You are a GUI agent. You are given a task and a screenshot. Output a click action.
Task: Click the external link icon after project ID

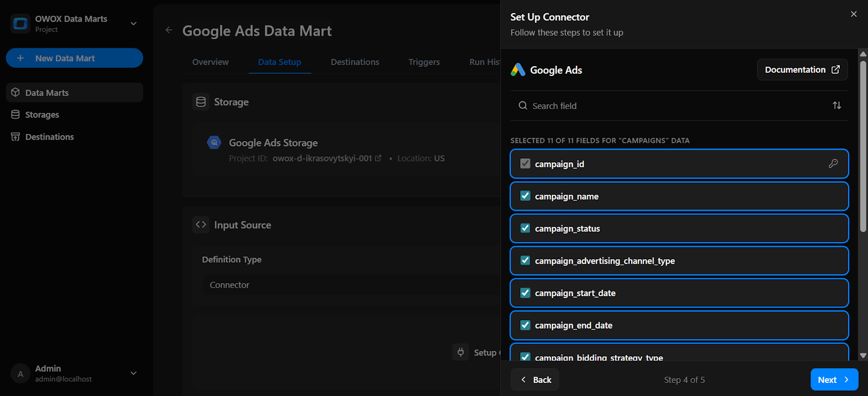click(378, 158)
